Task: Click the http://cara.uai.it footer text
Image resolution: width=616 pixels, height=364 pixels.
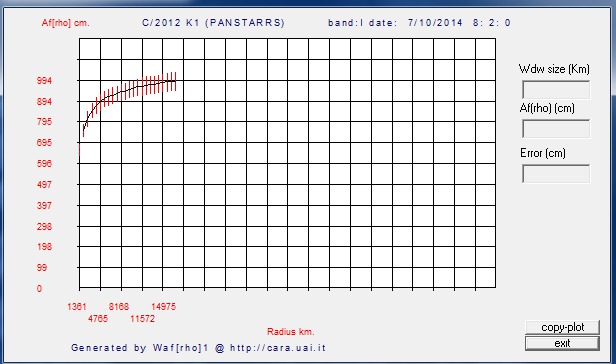Action: coord(278,348)
